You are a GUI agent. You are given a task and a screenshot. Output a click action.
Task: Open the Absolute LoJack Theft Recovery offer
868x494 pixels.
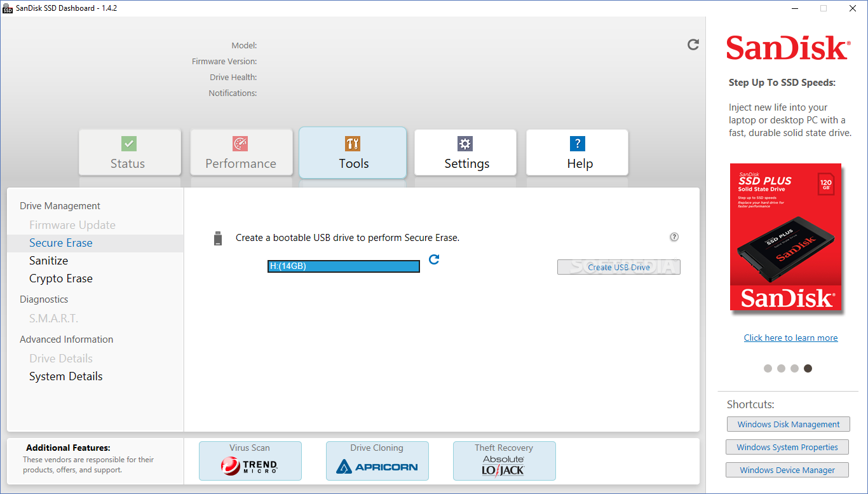505,461
